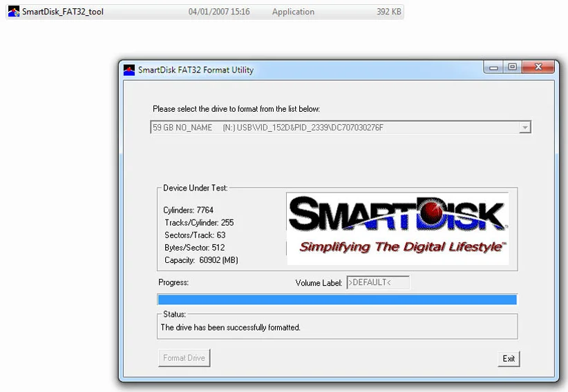This screenshot has width=568, height=392.
Task: Click the 04/01/2007 15:16 file date
Action: point(219,12)
